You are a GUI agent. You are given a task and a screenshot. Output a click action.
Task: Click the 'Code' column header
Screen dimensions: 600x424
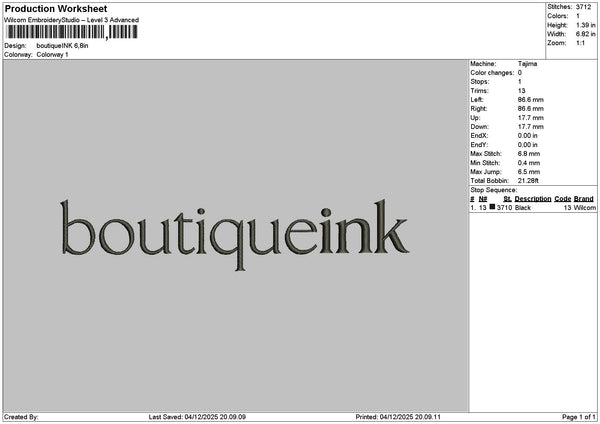pos(562,199)
